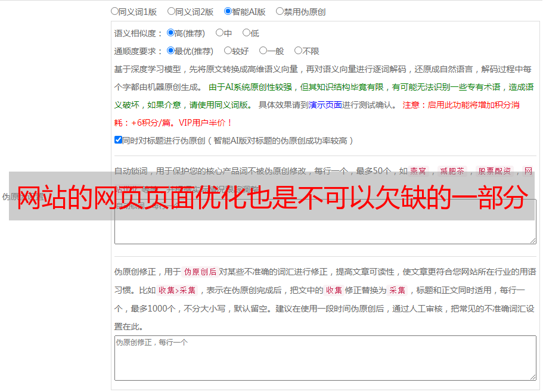
Task: Toggle 同时对标题进行伪原创 checkbox
Action: (x=118, y=140)
